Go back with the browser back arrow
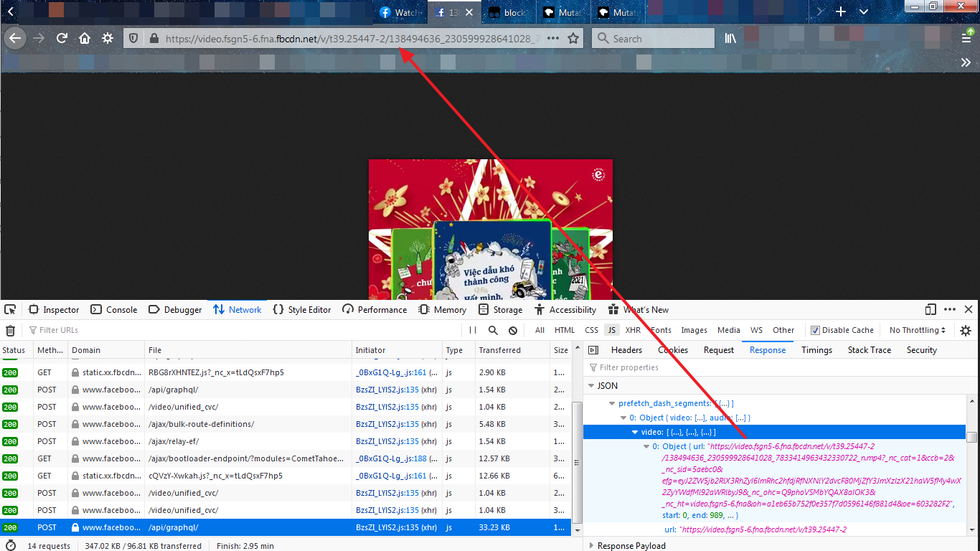 pyautogui.click(x=15, y=38)
